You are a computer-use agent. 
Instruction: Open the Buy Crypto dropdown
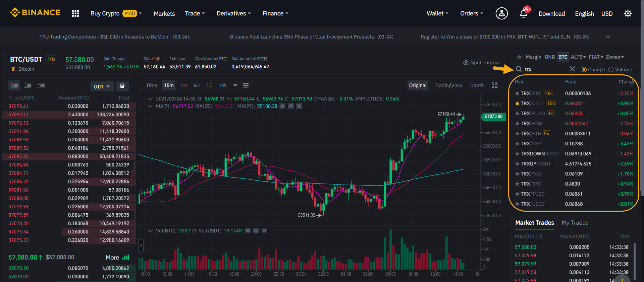pyautogui.click(x=116, y=13)
